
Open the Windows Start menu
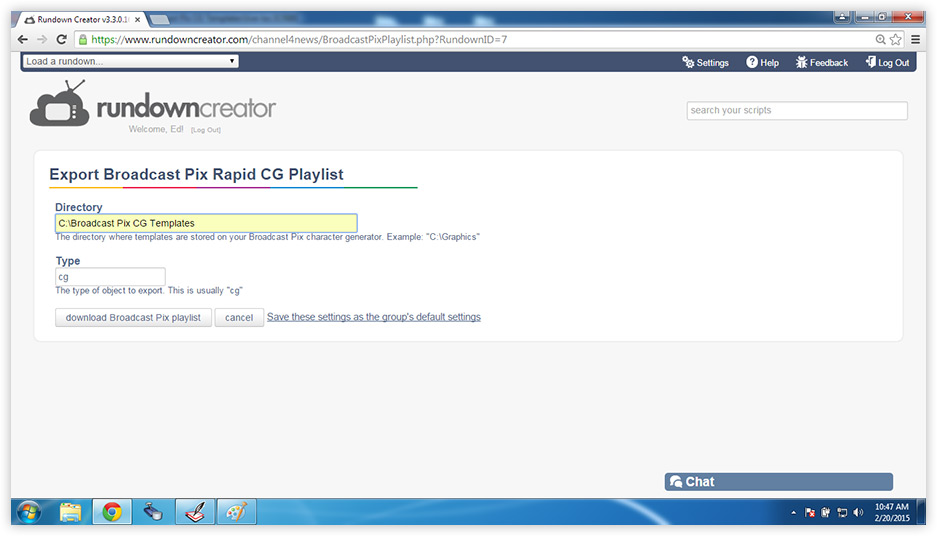click(29, 512)
